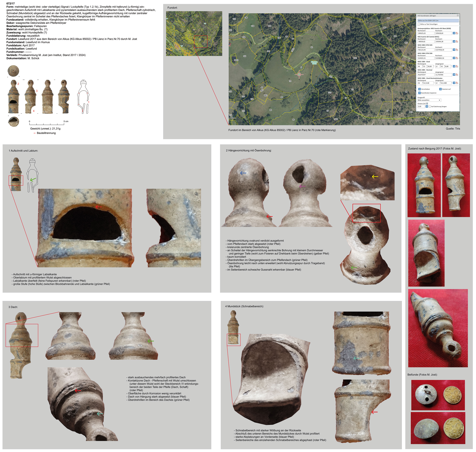The image size is (476, 452).
Task: Close the XYZ Koordinaten abfragen panel
Action: point(458,15)
